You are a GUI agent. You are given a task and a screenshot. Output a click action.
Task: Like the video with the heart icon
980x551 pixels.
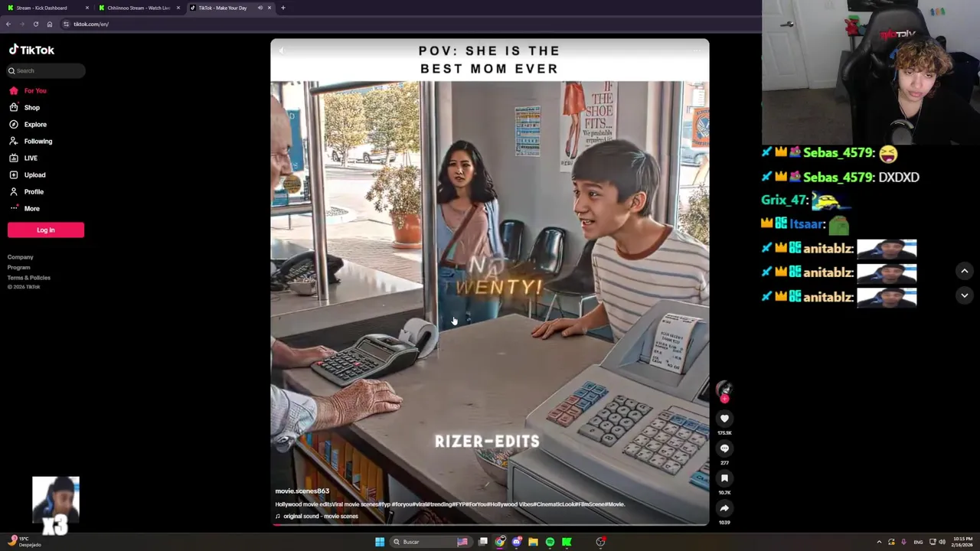coord(724,419)
